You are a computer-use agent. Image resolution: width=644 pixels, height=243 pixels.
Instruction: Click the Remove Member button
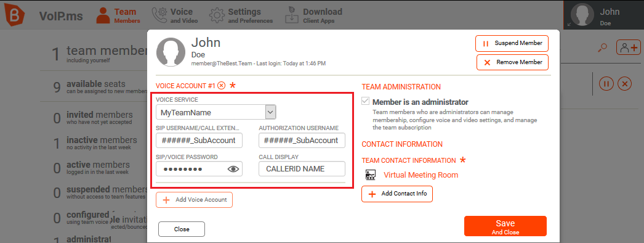point(512,62)
